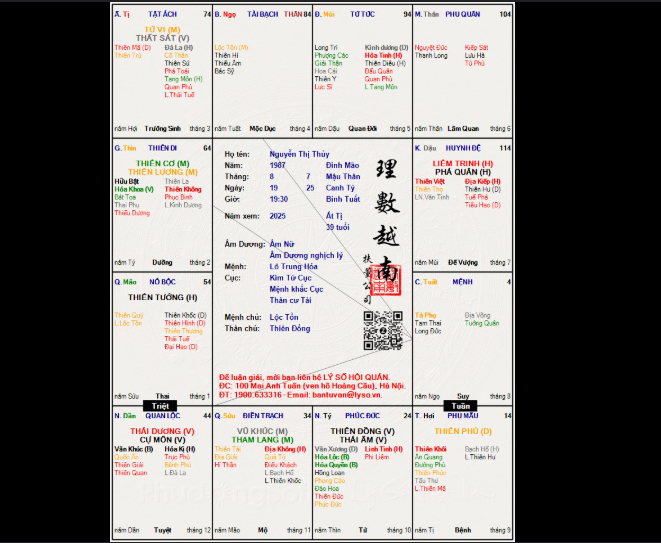The image size is (661, 543).
Task: Click the Mậu Thân month stem-branch
Action: pyautogui.click(x=343, y=177)
